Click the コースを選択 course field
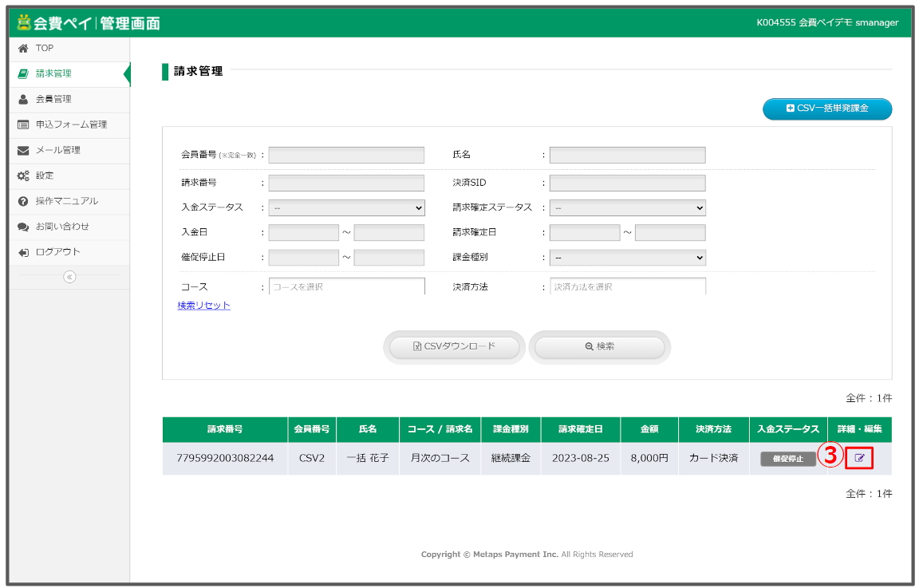Image resolution: width=919 pixels, height=588 pixels. coord(346,286)
